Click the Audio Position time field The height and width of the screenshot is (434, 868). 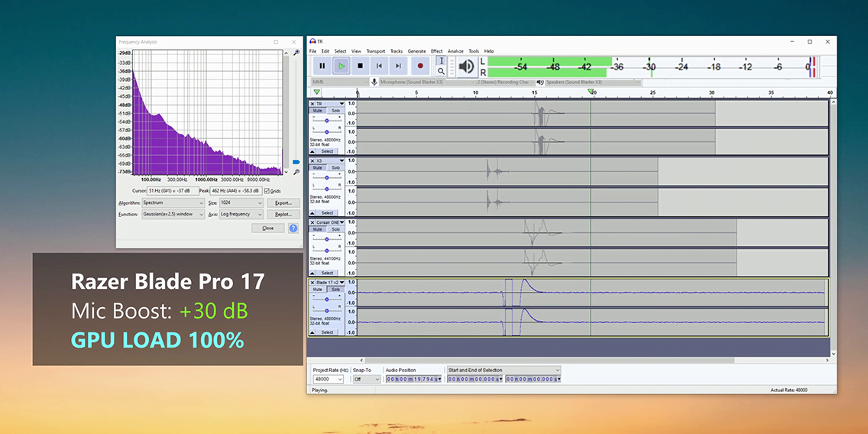pos(413,379)
